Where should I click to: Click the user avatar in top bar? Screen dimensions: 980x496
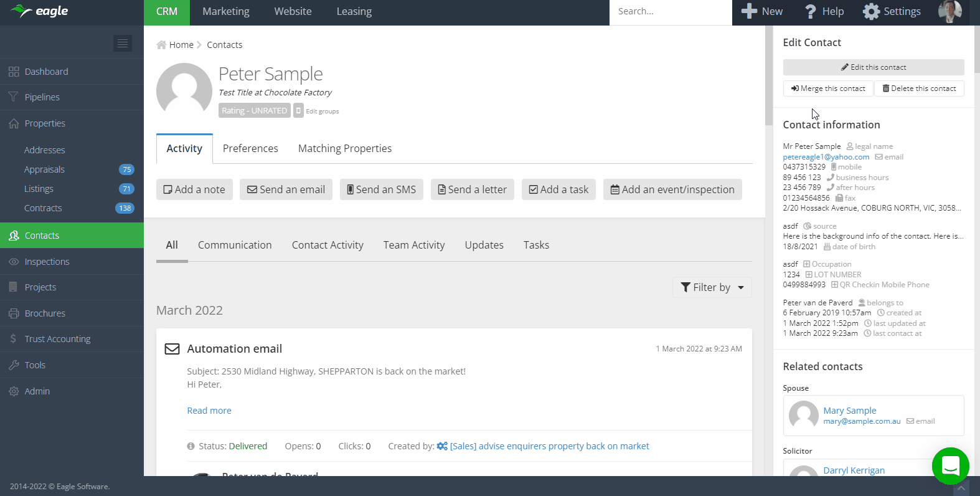[949, 12]
